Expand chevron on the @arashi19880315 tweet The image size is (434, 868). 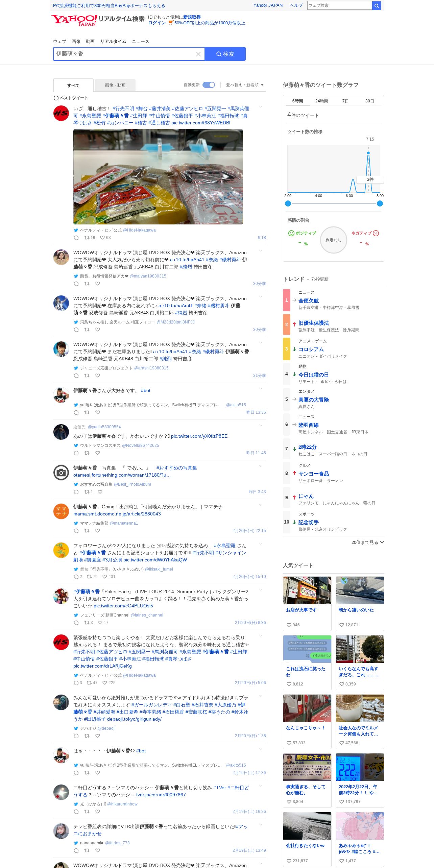point(261,343)
